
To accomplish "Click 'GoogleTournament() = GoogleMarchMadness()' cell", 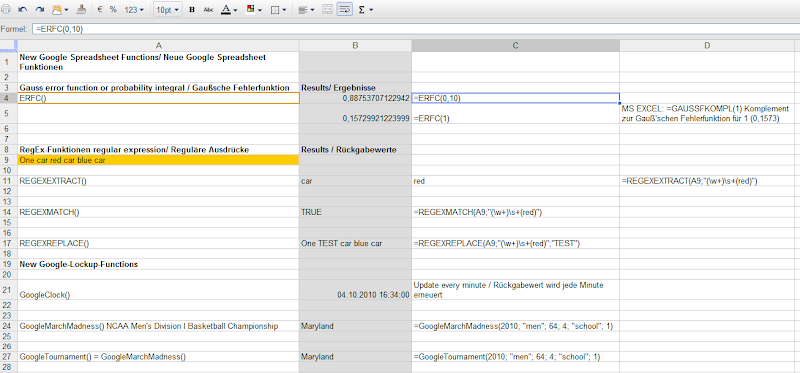I will pos(158,357).
